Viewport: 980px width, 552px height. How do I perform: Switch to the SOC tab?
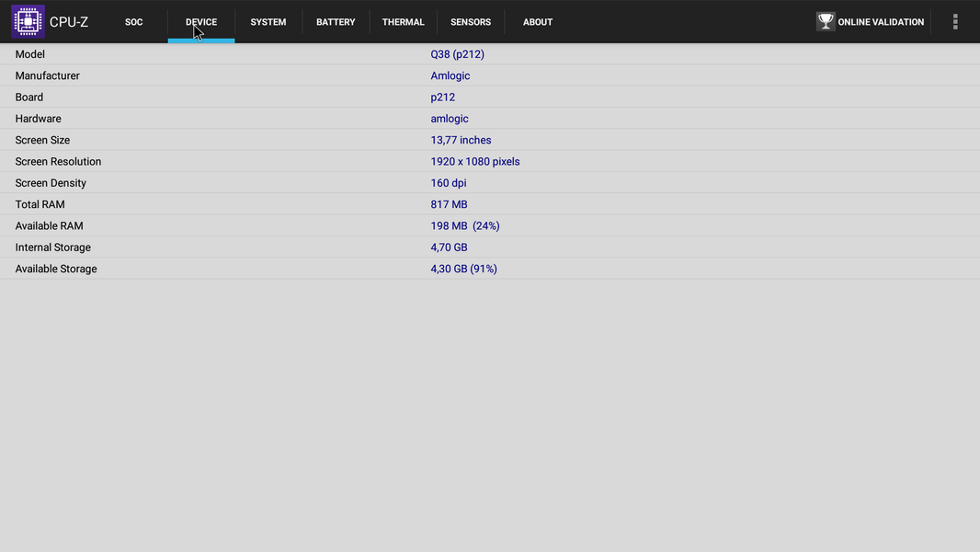(x=133, y=22)
